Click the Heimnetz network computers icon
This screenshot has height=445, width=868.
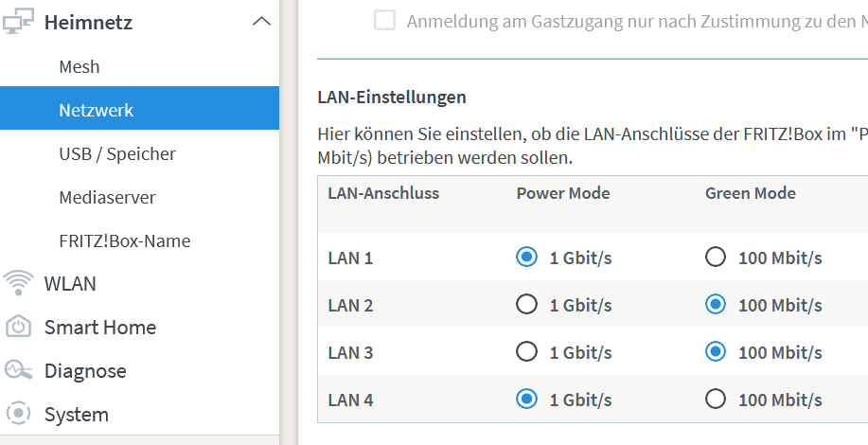click(x=18, y=21)
